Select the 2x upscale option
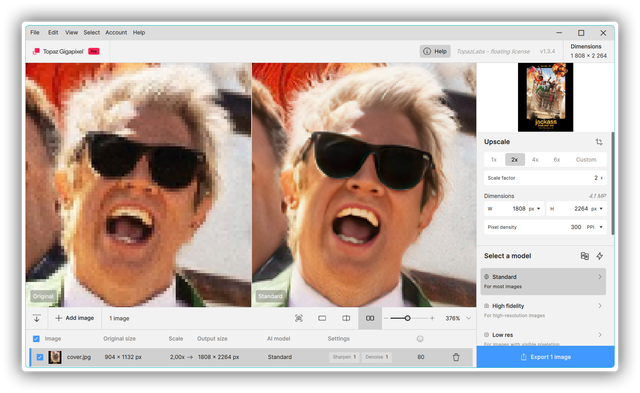Image resolution: width=640 pixels, height=393 pixels. click(x=515, y=160)
